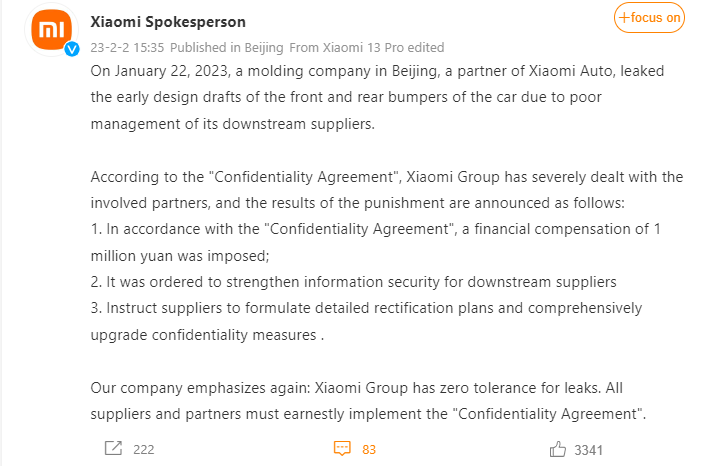This screenshot has width=704, height=466.
Task: Click the repost share arrow icon
Action: click(113, 449)
